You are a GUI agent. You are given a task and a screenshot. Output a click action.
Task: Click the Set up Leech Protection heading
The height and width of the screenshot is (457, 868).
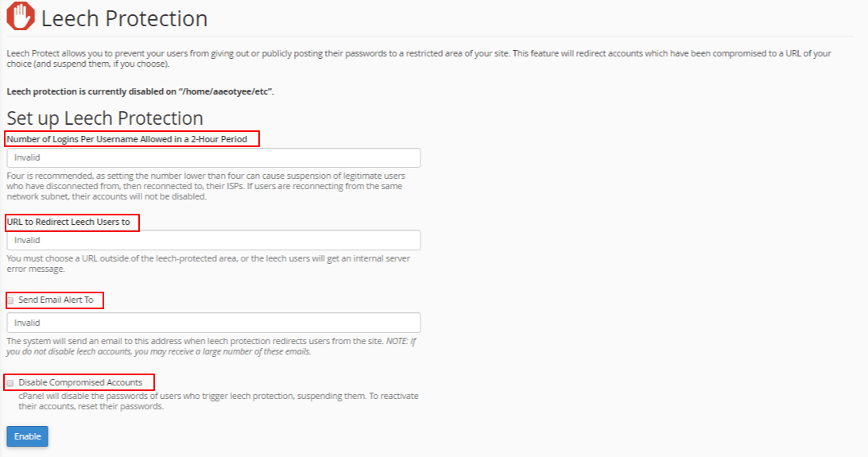coord(105,118)
